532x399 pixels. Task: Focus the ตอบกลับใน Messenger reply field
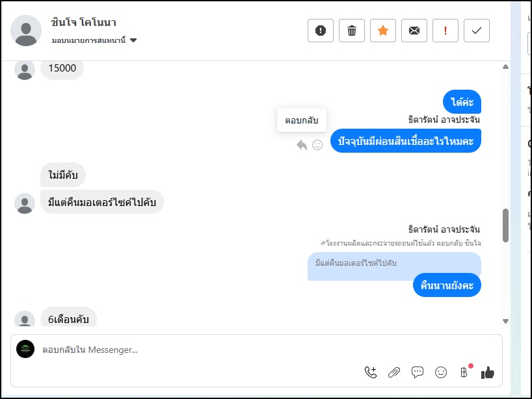click(x=195, y=350)
